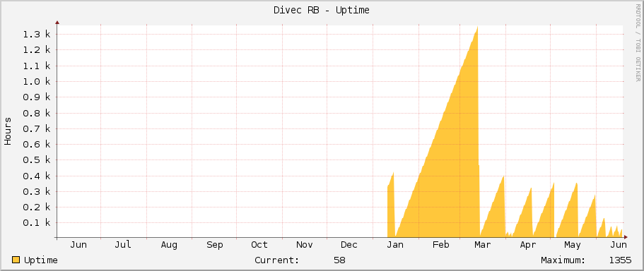Click the "Hours" vertical axis label
The width and height of the screenshot is (644, 271).
pos(8,131)
